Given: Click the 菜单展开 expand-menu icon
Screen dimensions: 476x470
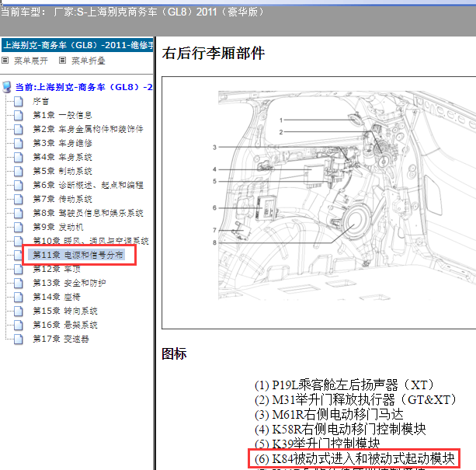Looking at the screenshot, I should (5, 61).
